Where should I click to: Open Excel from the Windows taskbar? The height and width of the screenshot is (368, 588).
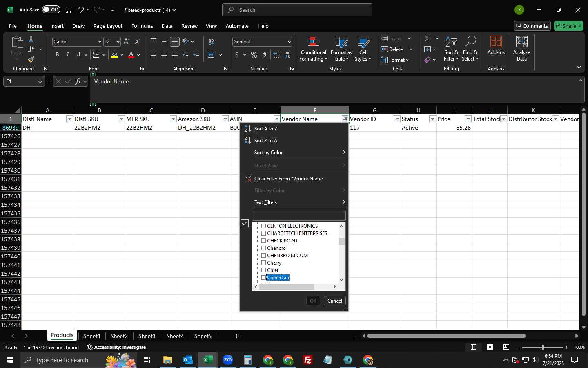(x=207, y=360)
